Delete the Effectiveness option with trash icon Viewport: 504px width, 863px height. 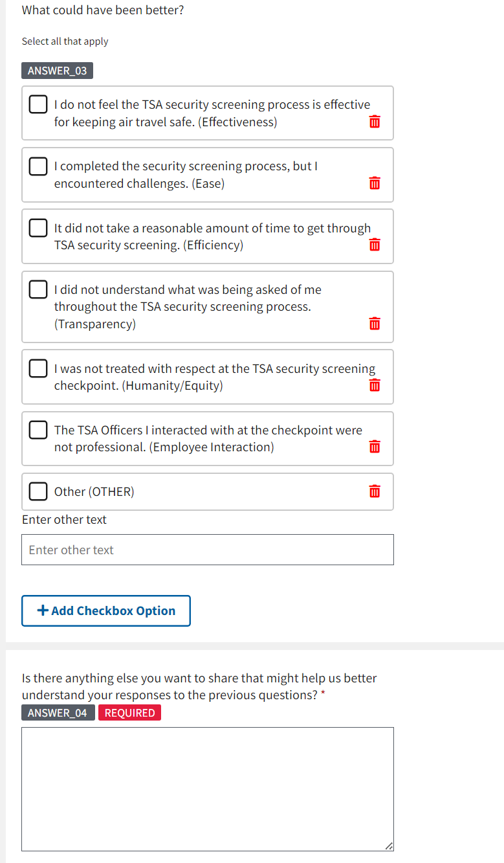click(x=375, y=122)
